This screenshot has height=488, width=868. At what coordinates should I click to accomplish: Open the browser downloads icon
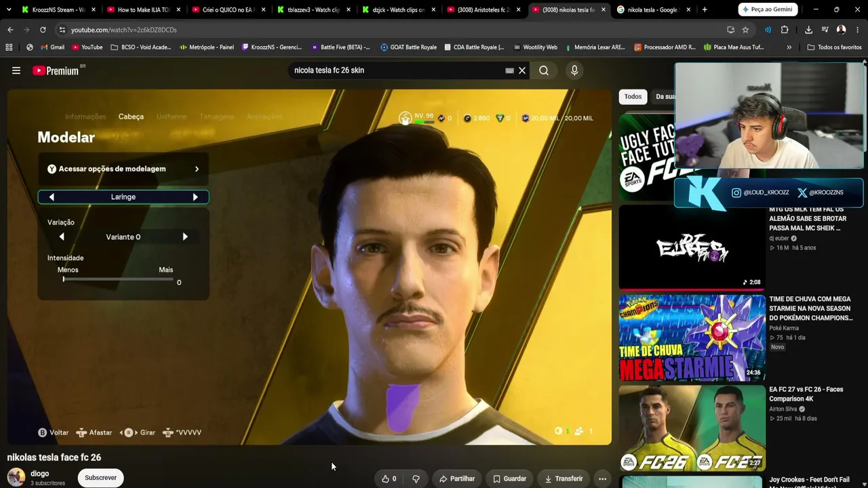pyautogui.click(x=808, y=30)
